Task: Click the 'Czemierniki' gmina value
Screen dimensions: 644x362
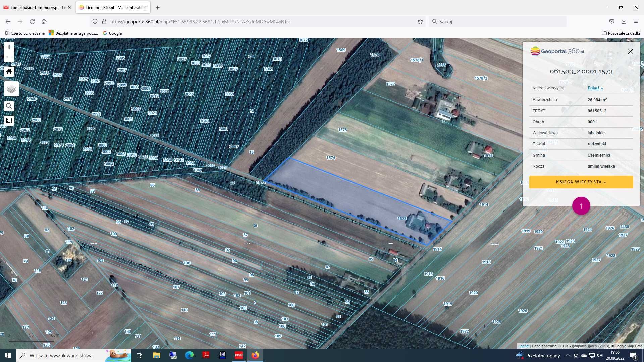Action: (599, 155)
